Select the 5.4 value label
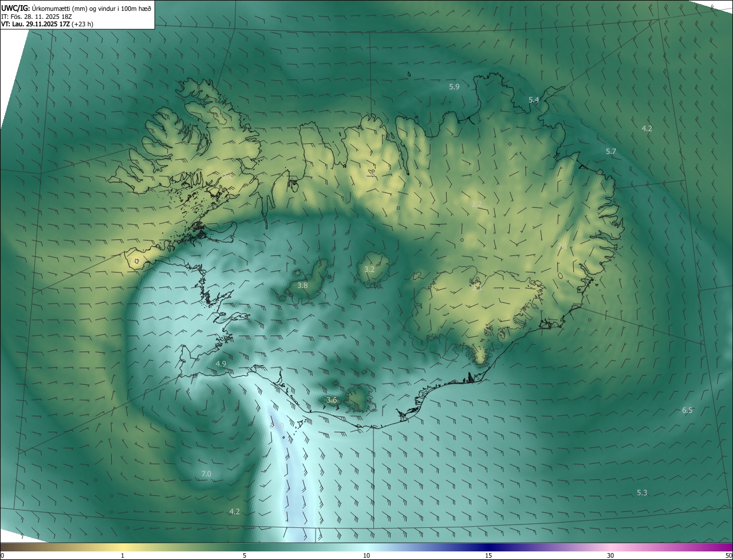The width and height of the screenshot is (733, 560). 534,100
